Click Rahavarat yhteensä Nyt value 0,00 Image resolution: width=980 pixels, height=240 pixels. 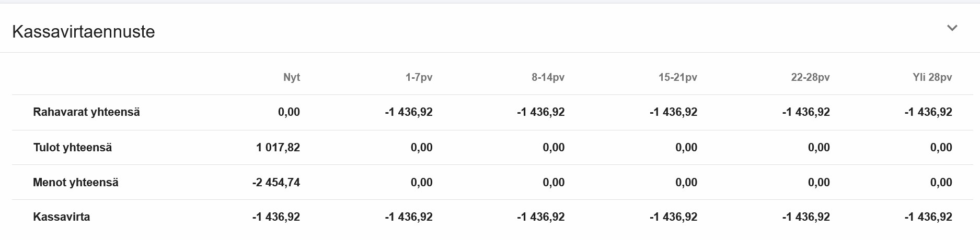pos(289,112)
